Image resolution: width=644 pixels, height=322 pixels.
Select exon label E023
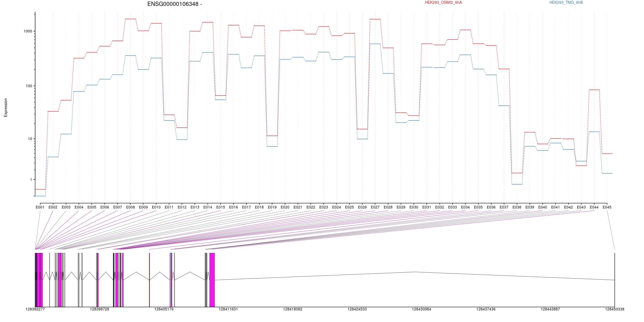tap(324, 207)
